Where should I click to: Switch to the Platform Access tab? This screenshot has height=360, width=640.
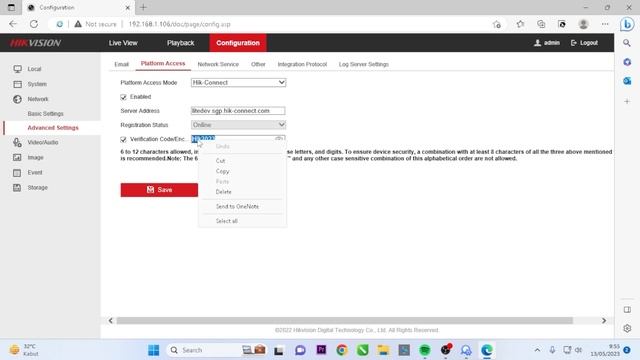163,63
